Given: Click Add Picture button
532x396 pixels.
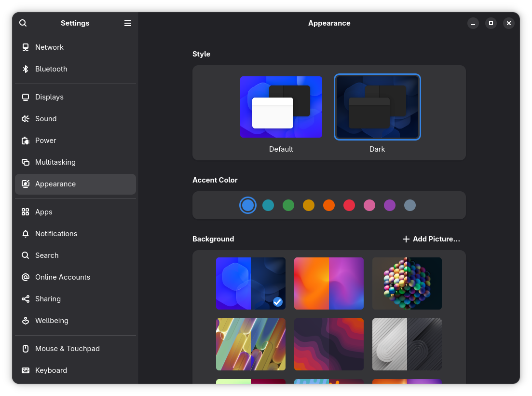Looking at the screenshot, I should (x=431, y=239).
